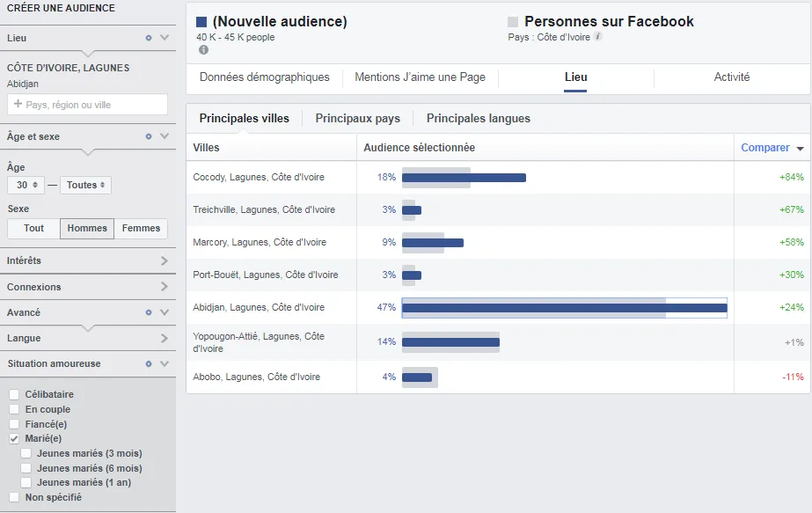Select Principales villes sub-tab
The width and height of the screenshot is (812, 513).
click(x=244, y=119)
